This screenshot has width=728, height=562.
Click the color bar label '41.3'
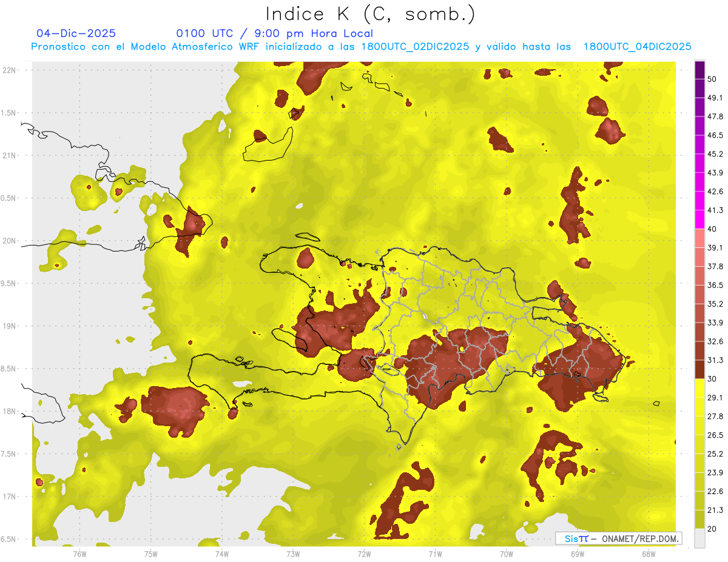point(715,210)
